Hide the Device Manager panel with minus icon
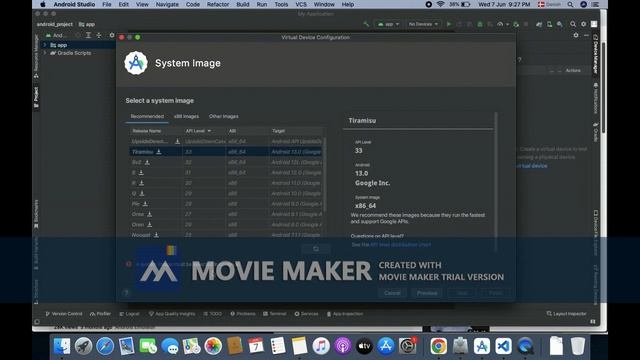The image size is (640, 360). click(586, 36)
